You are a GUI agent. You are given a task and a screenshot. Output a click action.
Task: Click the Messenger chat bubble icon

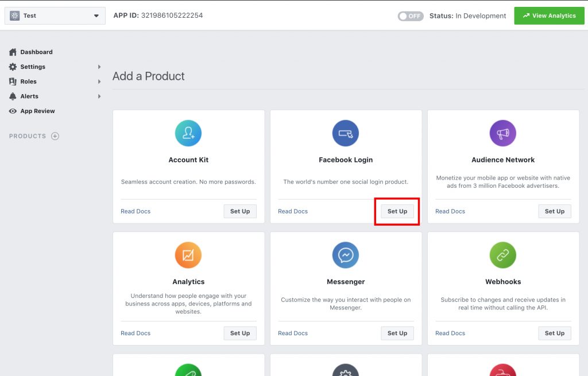(345, 255)
